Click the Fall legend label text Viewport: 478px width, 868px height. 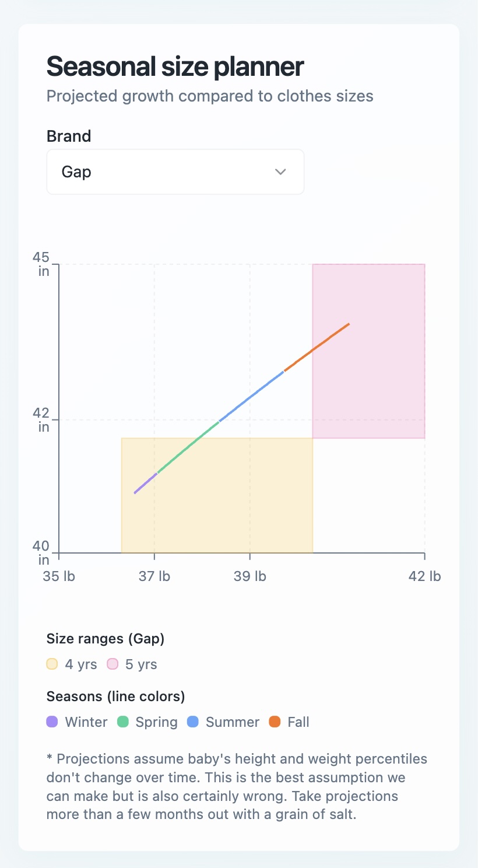[x=298, y=722]
